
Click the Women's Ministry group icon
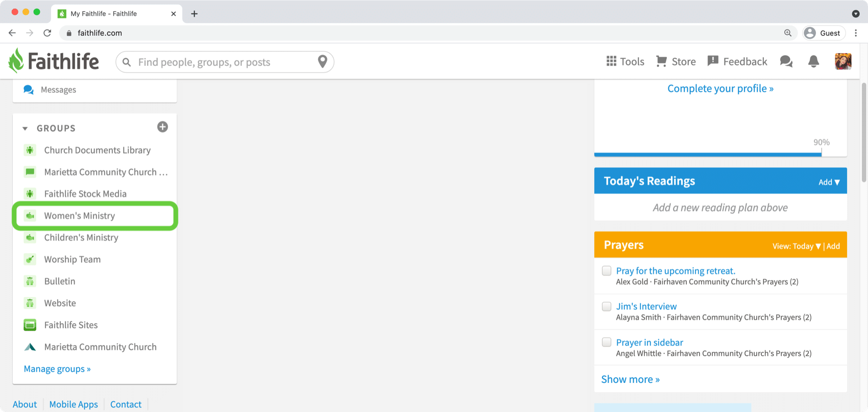pyautogui.click(x=30, y=215)
